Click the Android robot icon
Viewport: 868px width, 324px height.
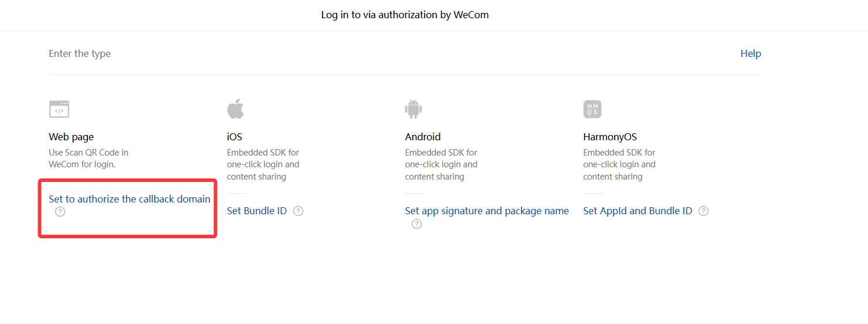[413, 109]
